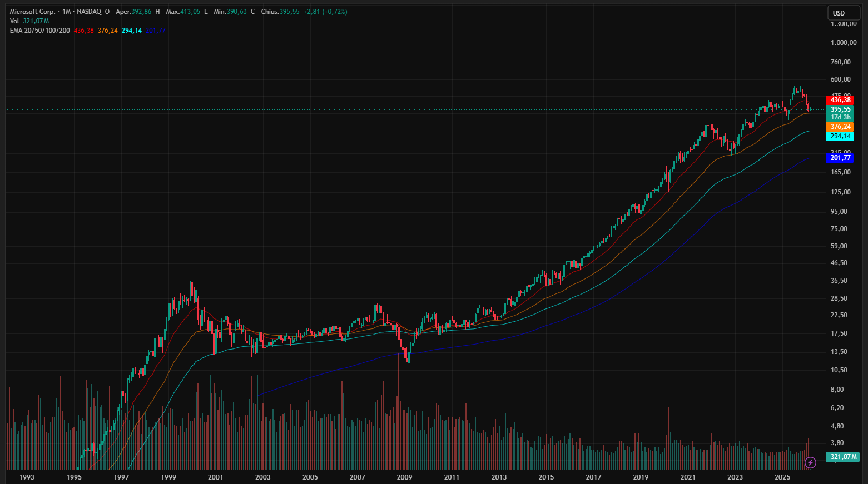The image size is (868, 484).
Task: Click 1.000,00 on the price scale
Action: [x=844, y=43]
